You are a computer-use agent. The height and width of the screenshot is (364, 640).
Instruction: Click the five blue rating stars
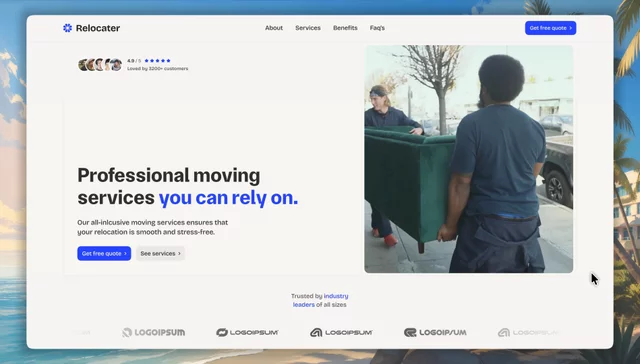tap(158, 61)
